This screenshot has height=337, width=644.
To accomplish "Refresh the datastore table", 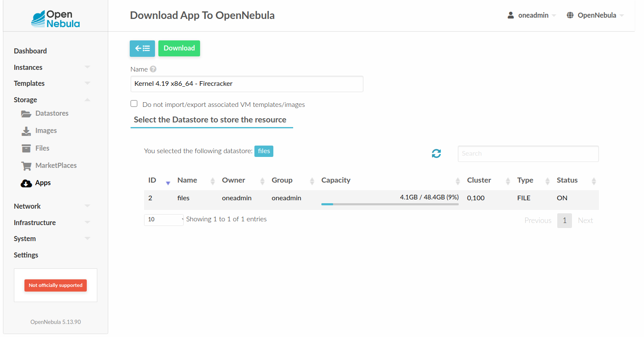I will (x=436, y=154).
